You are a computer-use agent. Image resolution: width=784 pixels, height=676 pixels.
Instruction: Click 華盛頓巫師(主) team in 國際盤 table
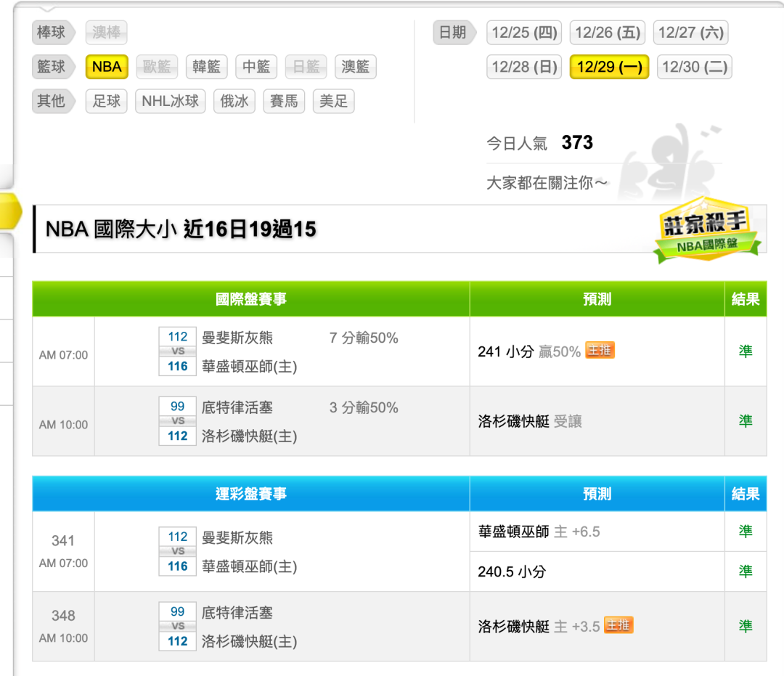coord(249,367)
